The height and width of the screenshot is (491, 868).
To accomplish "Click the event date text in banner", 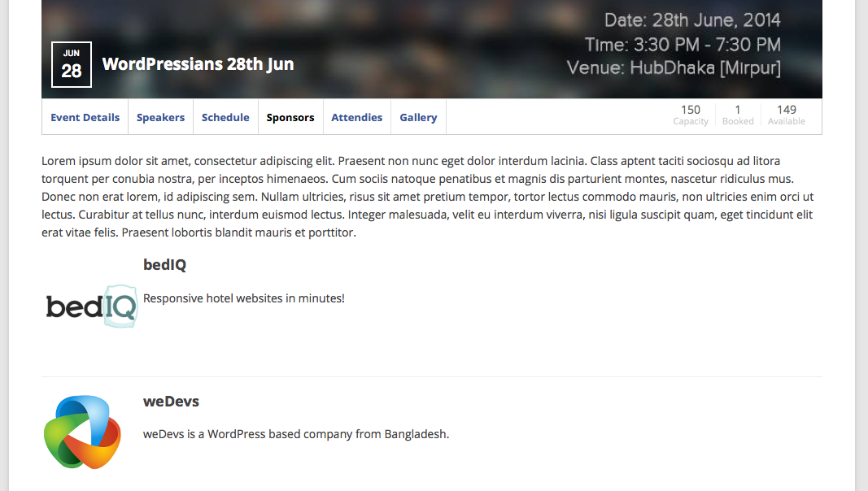I will pos(692,20).
